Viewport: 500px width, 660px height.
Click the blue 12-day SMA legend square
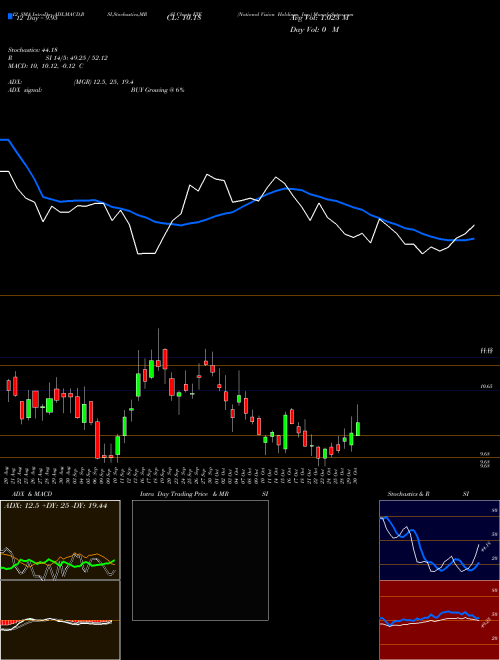click(10, 17)
